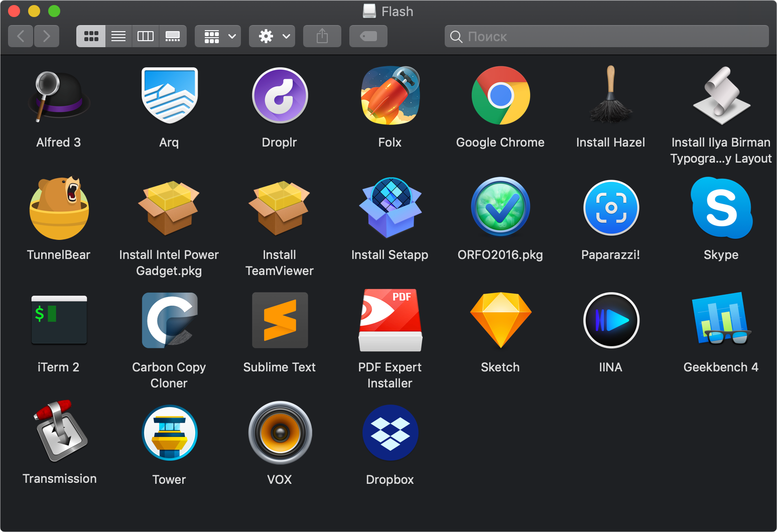Viewport: 777px width, 532px height.
Task: Click the Sublime Text app icon
Action: pyautogui.click(x=280, y=320)
